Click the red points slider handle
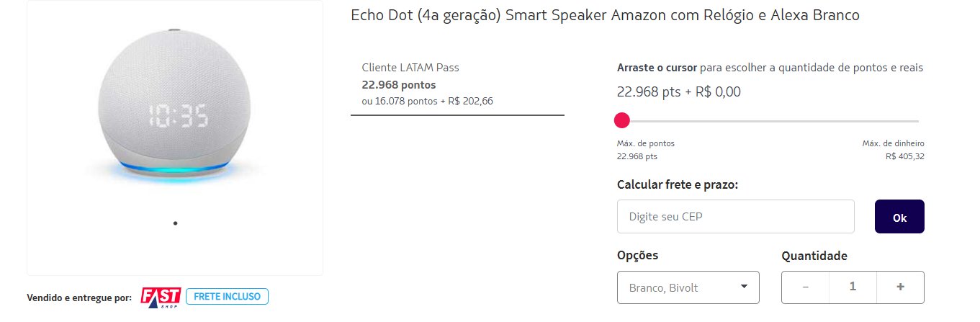The width and height of the screenshot is (980, 322). 622,120
